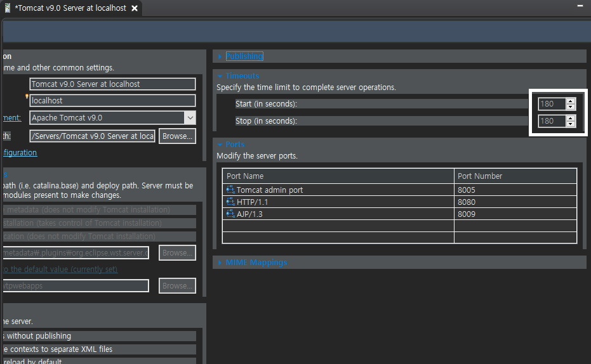Select the Tomcat admin port row
Image resolution: width=591 pixels, height=364 pixels.
click(399, 190)
